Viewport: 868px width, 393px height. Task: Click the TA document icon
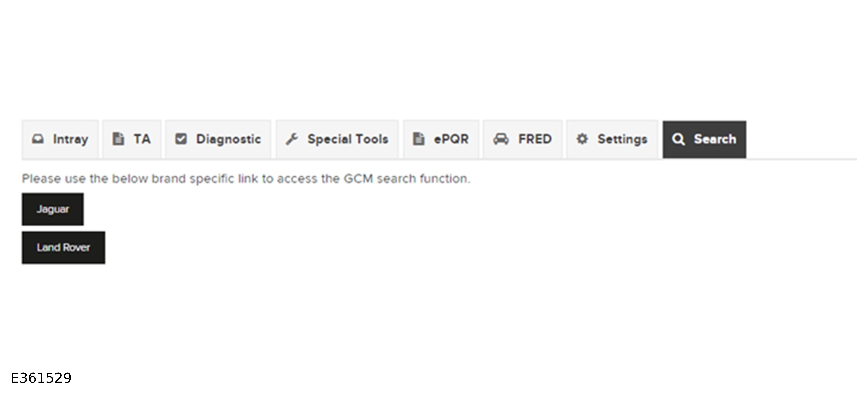click(x=118, y=139)
